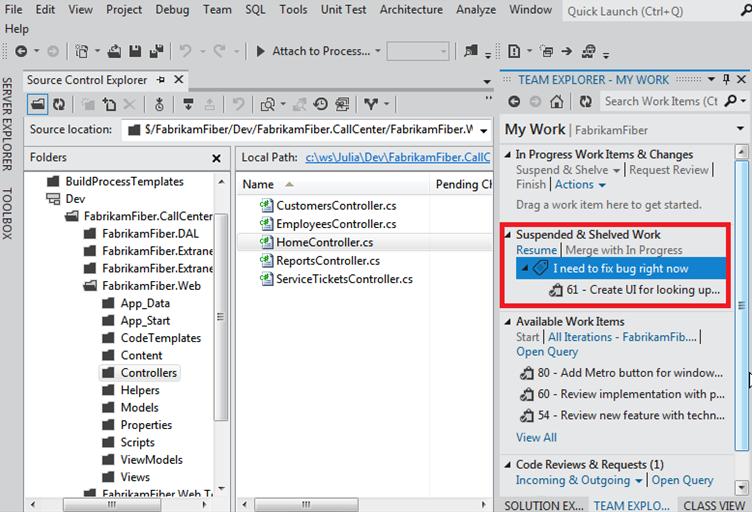Click the Save toolbar icon
This screenshot has width=752, height=512.
[135, 51]
